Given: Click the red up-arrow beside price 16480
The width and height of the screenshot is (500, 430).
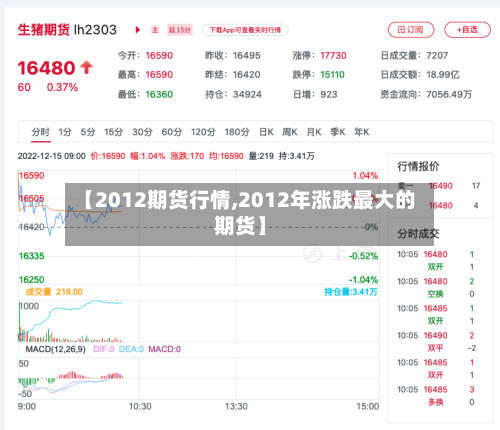Looking at the screenshot, I should [87, 67].
